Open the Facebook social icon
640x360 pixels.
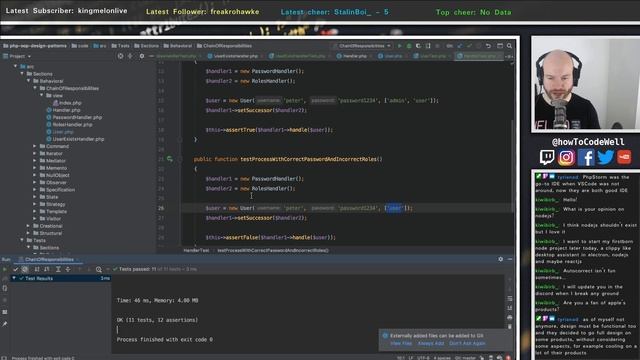[586, 157]
